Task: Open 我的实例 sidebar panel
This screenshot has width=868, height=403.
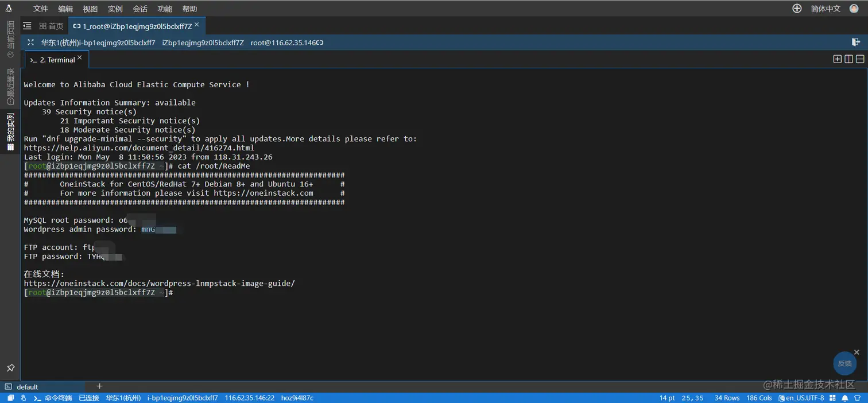Action: pos(10,132)
